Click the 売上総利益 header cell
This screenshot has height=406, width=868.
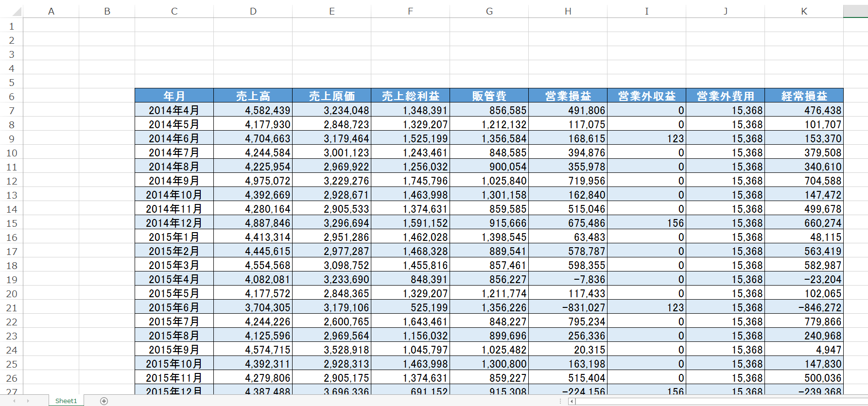pyautogui.click(x=410, y=96)
